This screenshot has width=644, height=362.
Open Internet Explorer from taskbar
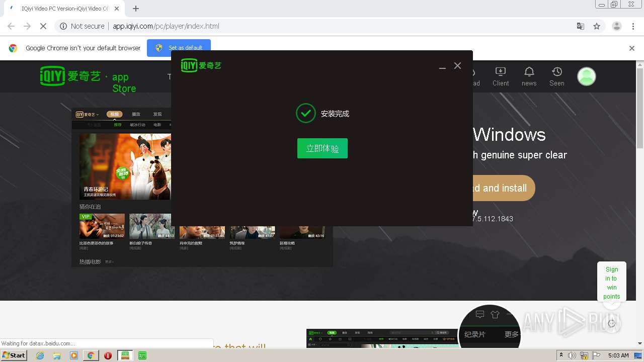click(40, 355)
